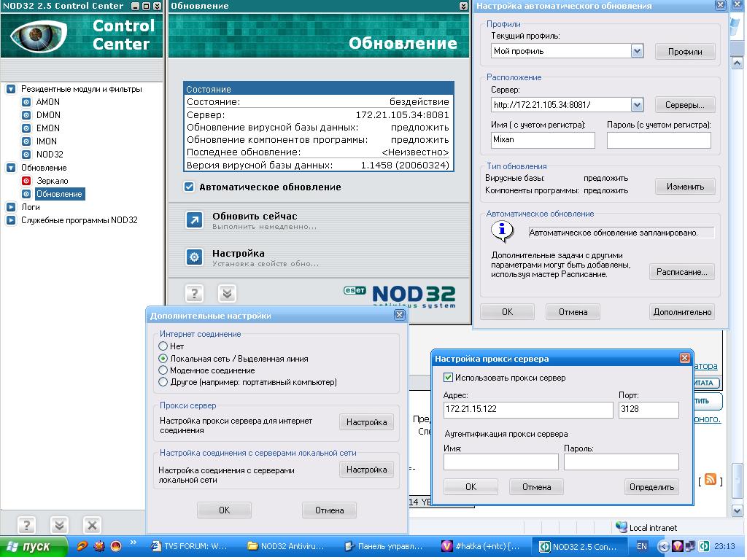
Task: Click the orange RSS feed icon
Action: coord(710,480)
